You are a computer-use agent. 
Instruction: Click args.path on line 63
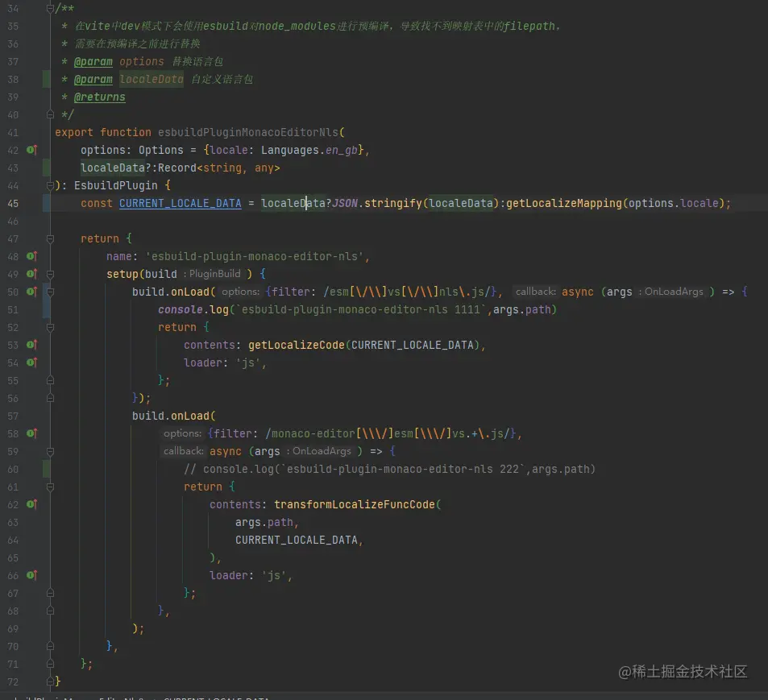click(264, 522)
